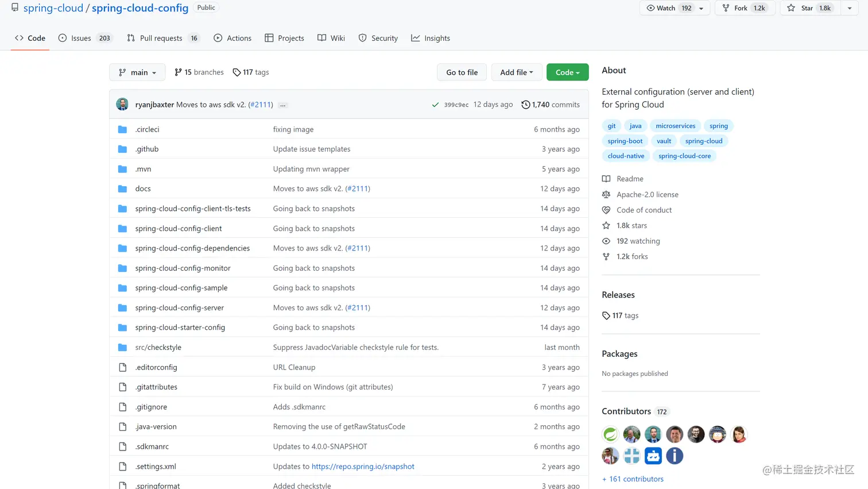Click the Spring logo contributor avatar
Screen dimensions: 868x489
[x=610, y=434]
